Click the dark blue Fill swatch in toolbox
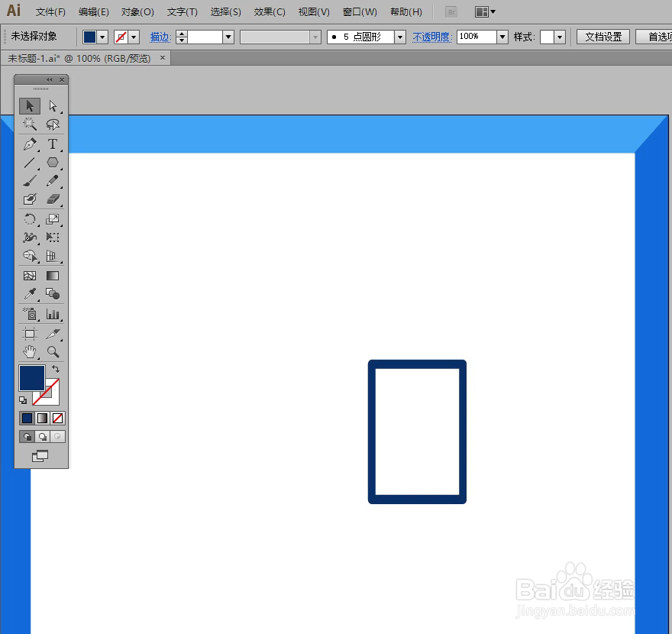 coord(32,377)
